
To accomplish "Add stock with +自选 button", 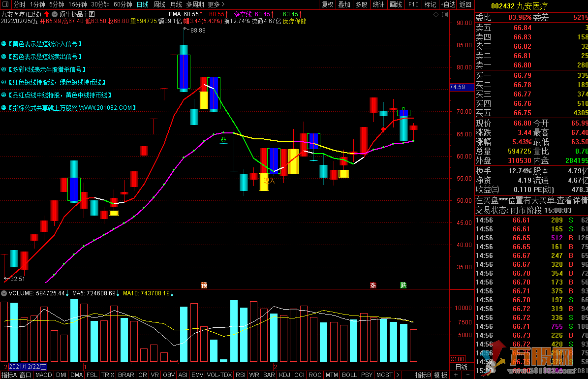I will tap(448, 4).
